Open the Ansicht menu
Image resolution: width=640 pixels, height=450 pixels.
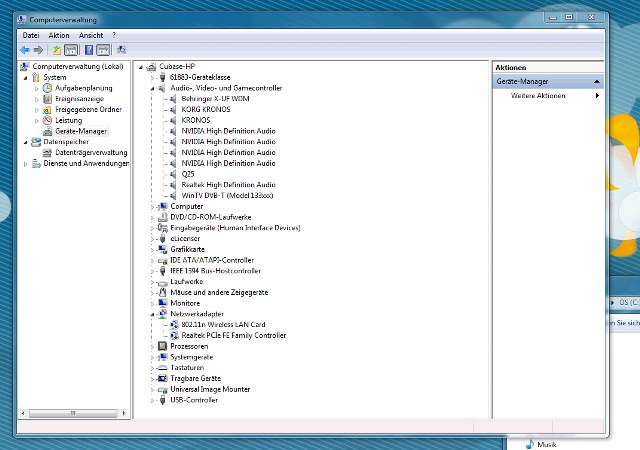[x=91, y=36]
